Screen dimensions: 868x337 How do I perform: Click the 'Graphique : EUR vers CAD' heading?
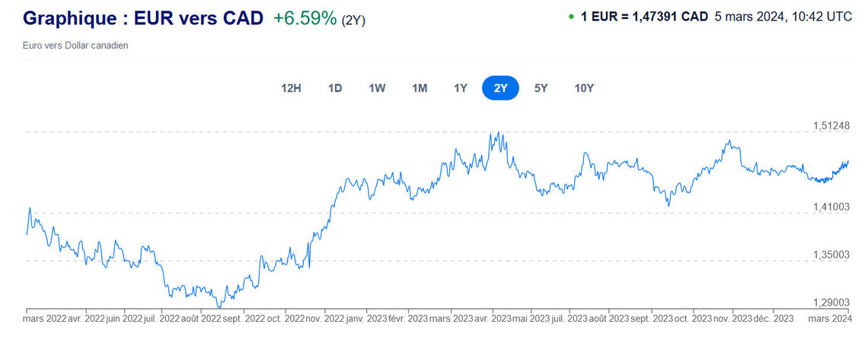coord(143,18)
